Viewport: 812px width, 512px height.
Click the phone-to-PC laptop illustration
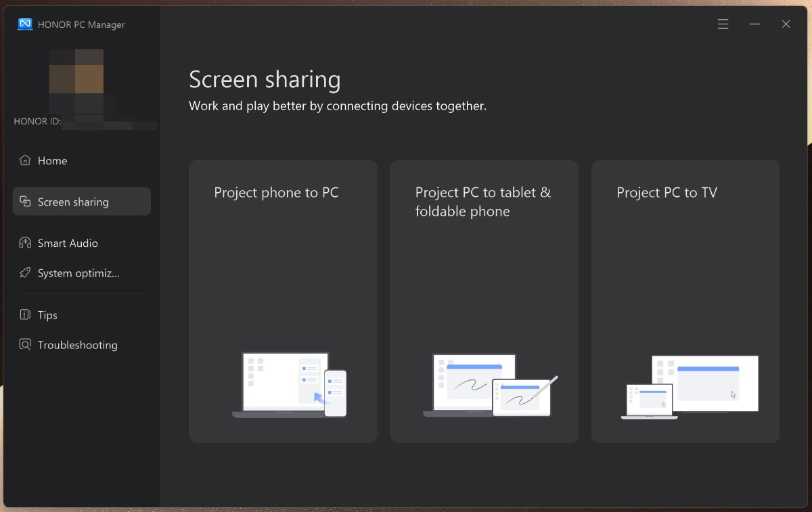tap(290, 385)
